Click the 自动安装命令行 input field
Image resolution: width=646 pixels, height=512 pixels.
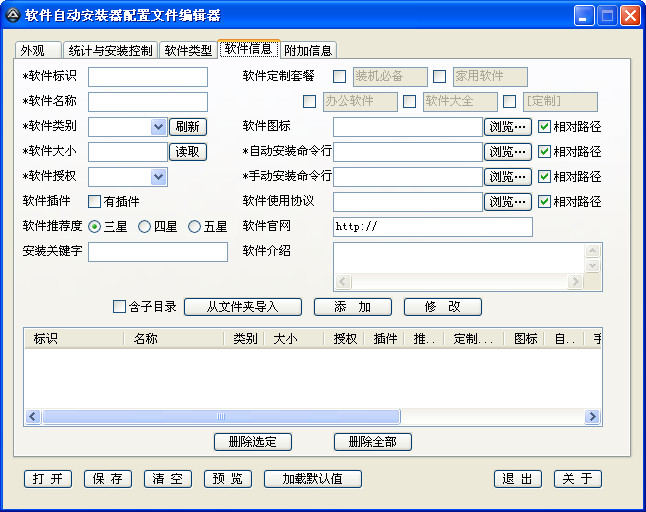(408, 152)
